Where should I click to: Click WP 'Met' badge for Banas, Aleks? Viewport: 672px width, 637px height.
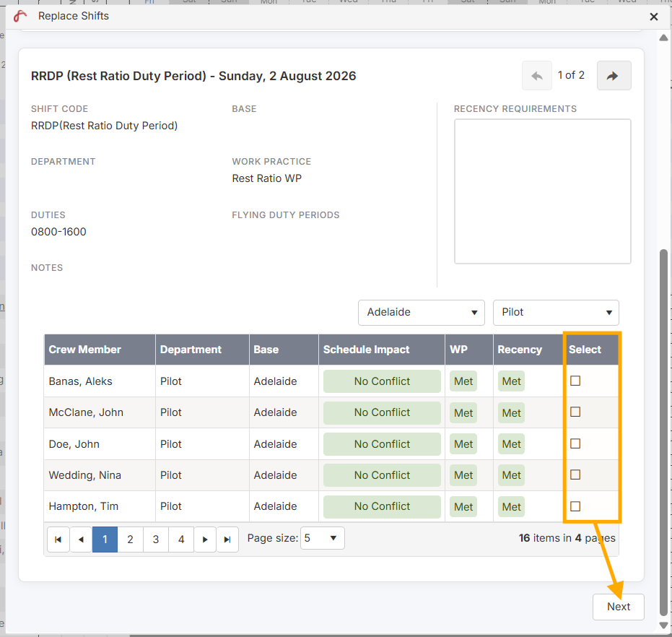(x=463, y=381)
